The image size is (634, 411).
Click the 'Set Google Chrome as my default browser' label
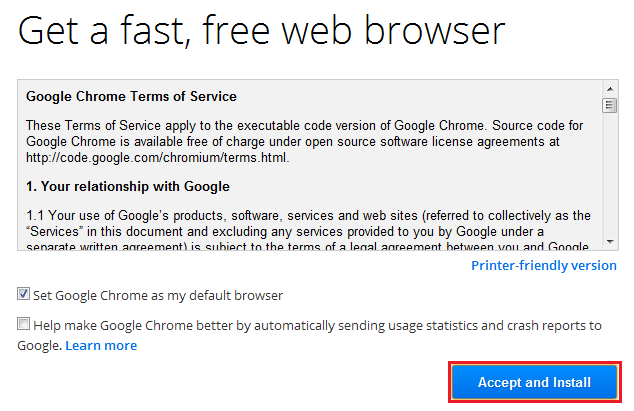[158, 295]
